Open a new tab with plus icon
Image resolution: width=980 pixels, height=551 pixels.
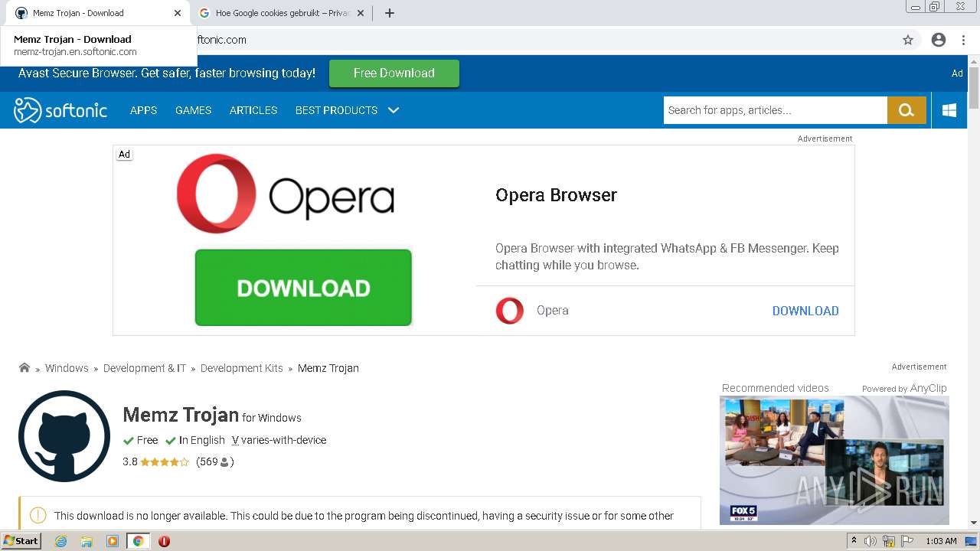(x=389, y=13)
